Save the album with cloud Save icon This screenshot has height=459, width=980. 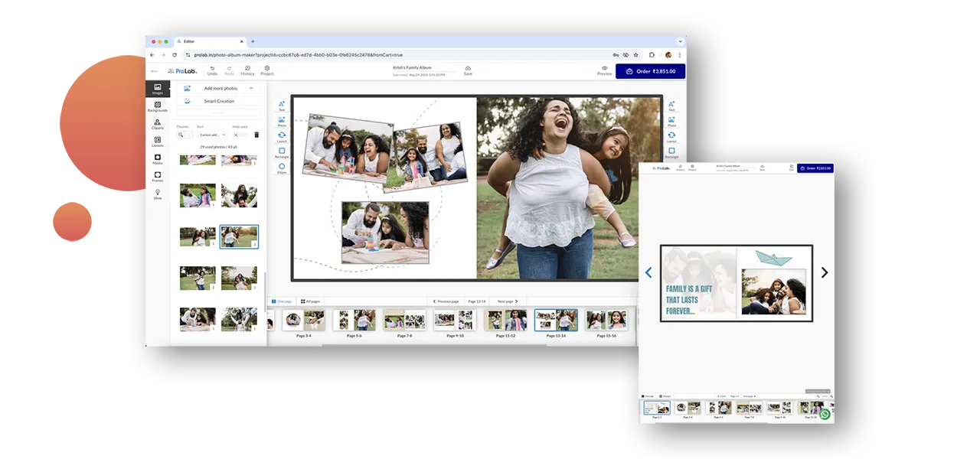468,70
